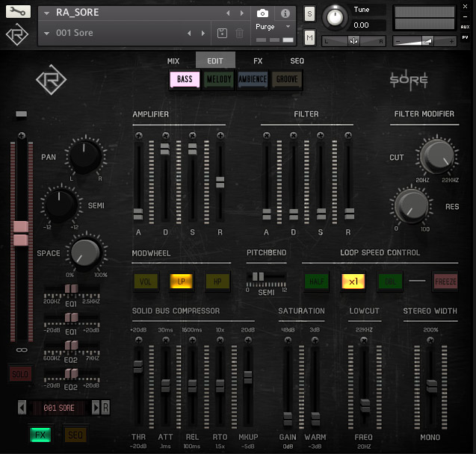Screen dimensions: 476x454
Task: Go to next preset after 001 SORE
Action: [x=96, y=408]
